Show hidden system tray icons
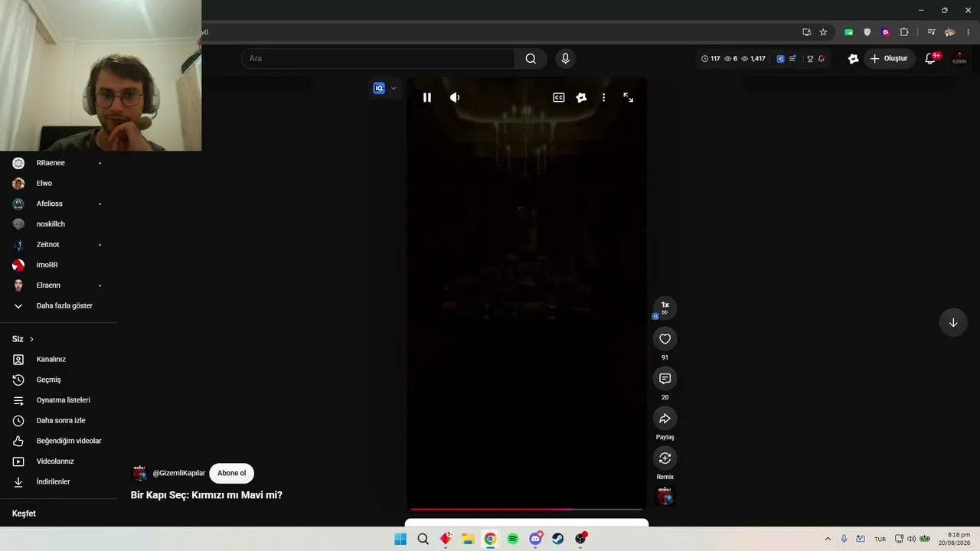The height and width of the screenshot is (551, 980). [828, 539]
